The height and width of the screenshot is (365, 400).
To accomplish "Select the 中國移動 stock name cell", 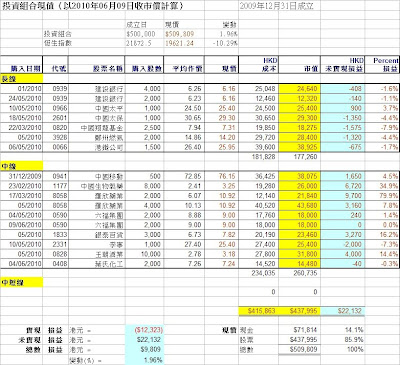I will tap(109, 176).
